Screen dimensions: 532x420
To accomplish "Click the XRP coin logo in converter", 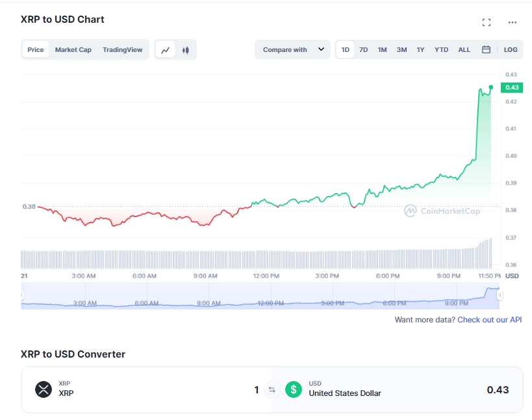I will tap(44, 389).
